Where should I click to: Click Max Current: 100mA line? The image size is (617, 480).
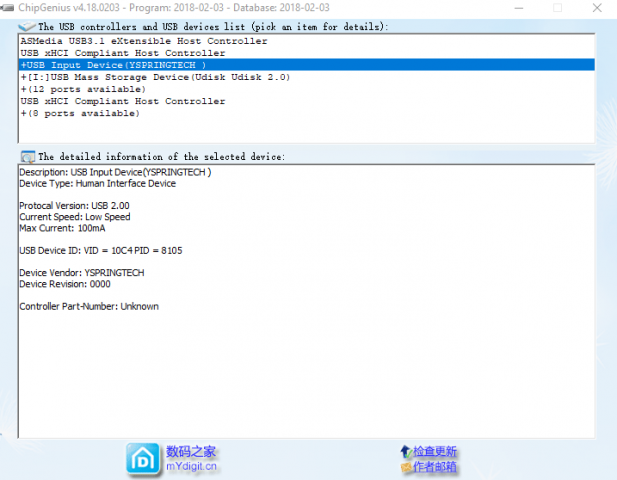point(62,228)
